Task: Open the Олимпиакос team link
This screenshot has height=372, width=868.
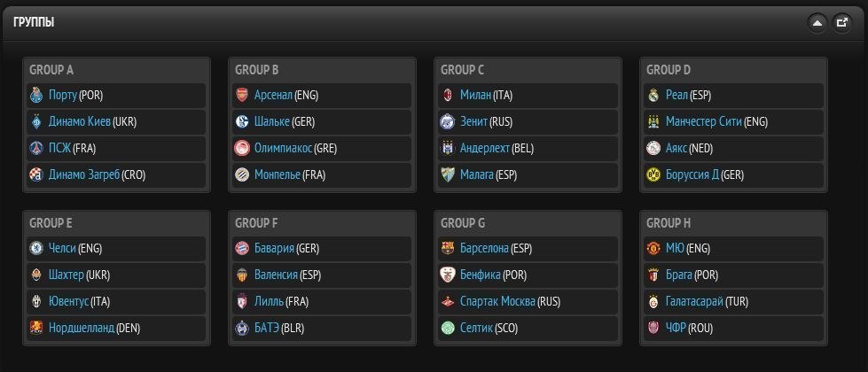Action: 283,149
